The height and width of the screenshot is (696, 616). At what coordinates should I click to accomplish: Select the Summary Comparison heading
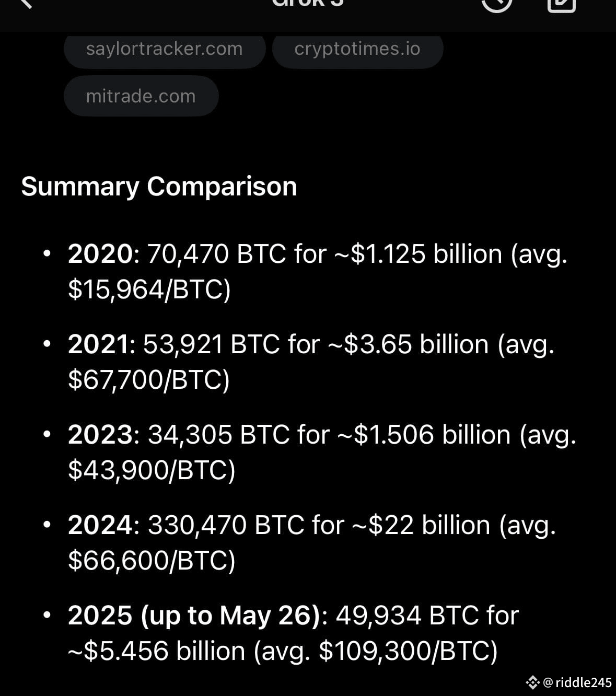(159, 187)
